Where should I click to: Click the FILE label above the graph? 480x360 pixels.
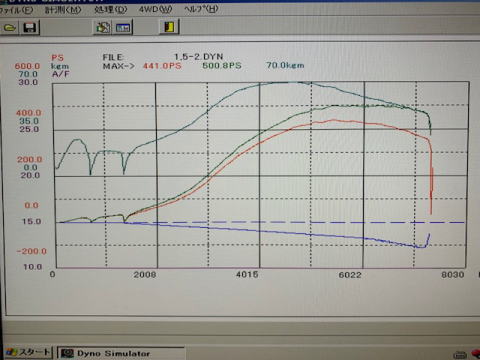tap(113, 57)
